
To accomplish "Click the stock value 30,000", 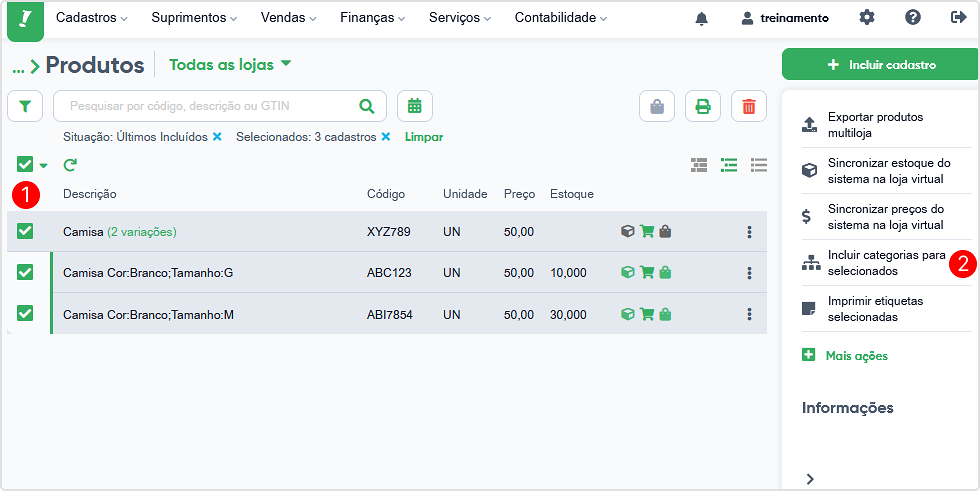I will pyautogui.click(x=568, y=314).
